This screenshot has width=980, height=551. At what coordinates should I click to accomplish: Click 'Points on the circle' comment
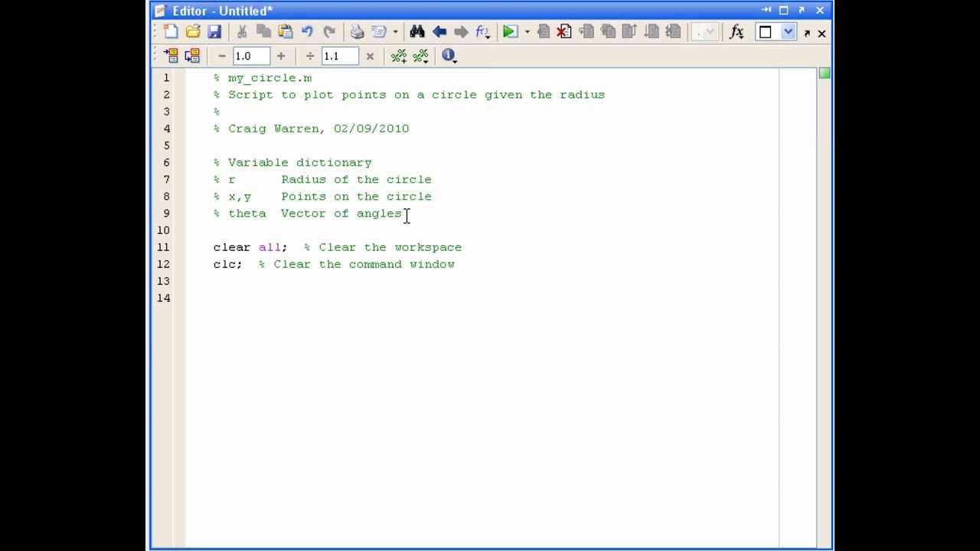356,197
